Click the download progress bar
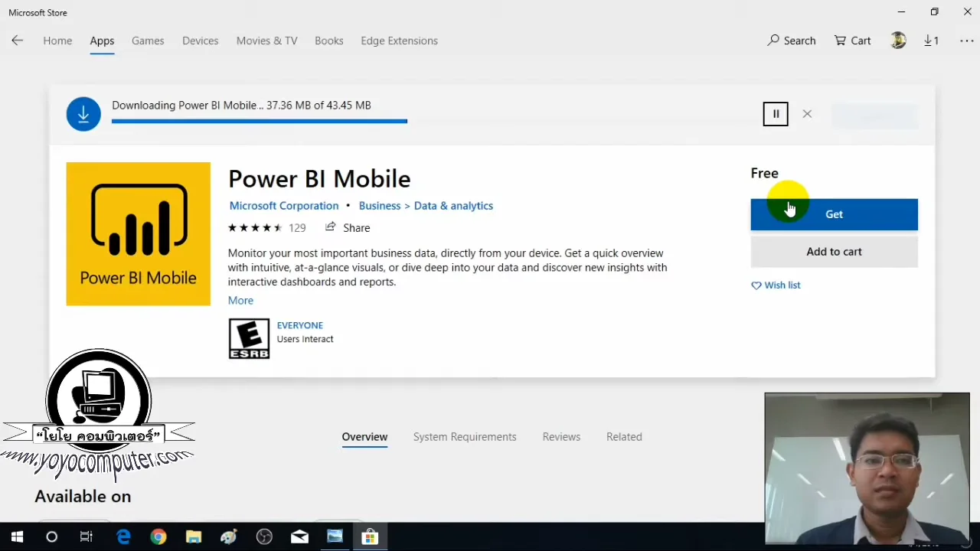Viewport: 980px width, 551px height. [x=259, y=122]
